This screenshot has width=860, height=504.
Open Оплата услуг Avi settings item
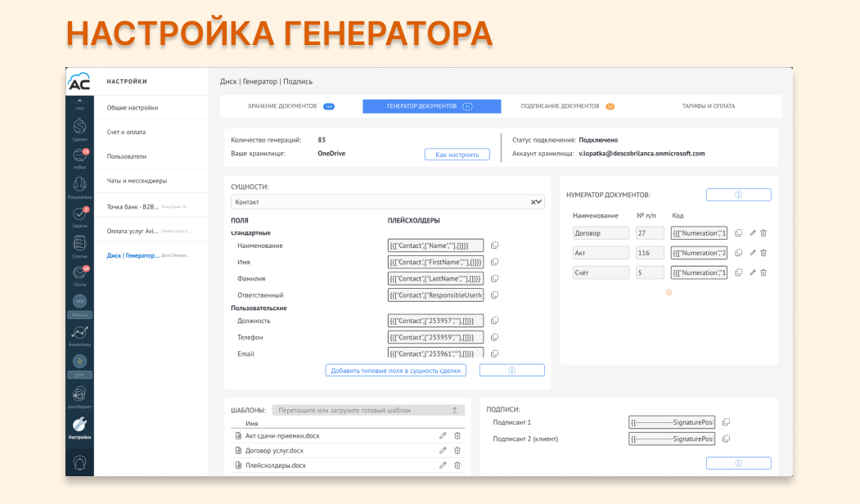pos(151,231)
